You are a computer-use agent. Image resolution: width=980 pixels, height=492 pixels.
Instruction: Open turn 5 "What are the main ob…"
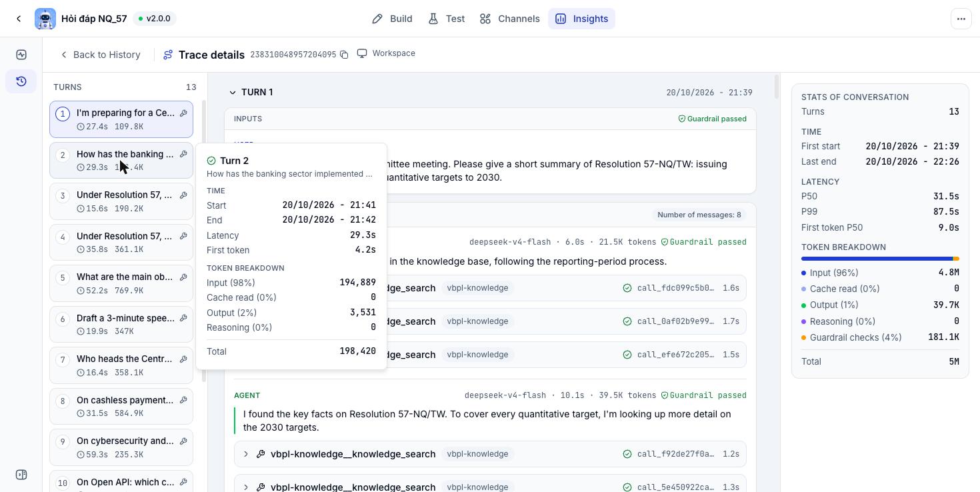click(x=121, y=283)
